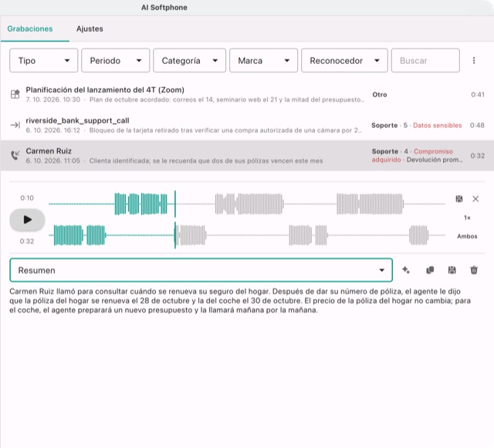Screen dimensions: 494x448
Task: Open the Ajustes tab
Action: point(90,29)
